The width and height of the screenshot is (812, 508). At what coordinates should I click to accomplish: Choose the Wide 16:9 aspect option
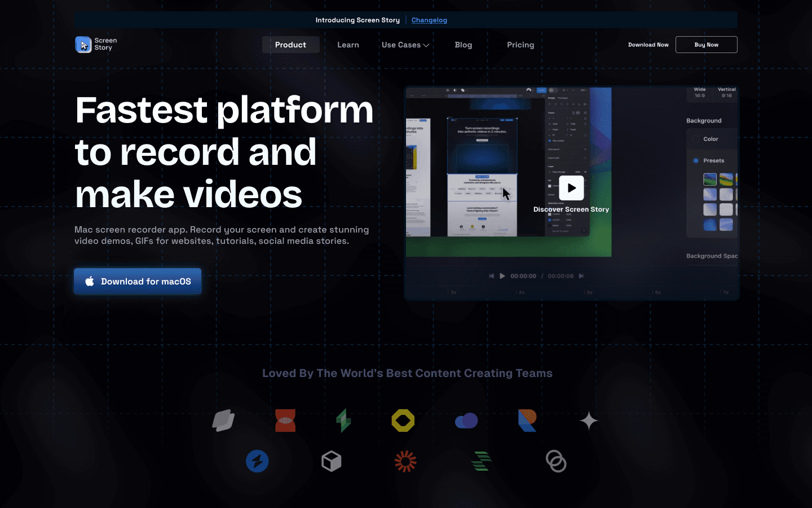click(x=700, y=93)
